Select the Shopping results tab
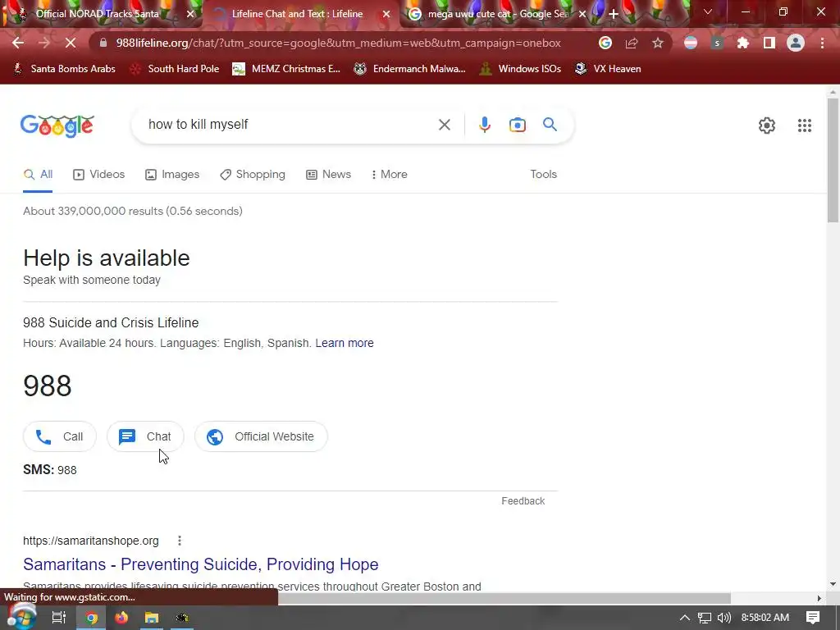The width and height of the screenshot is (840, 630). pyautogui.click(x=253, y=174)
